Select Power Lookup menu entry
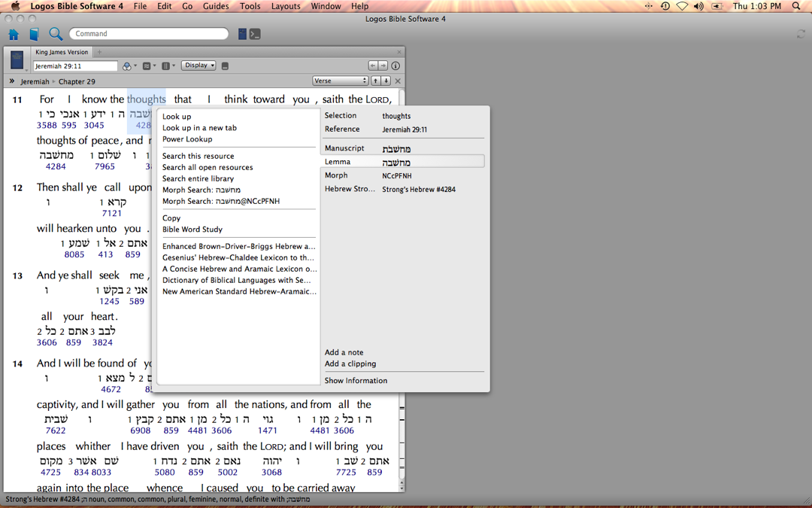 [x=187, y=139]
